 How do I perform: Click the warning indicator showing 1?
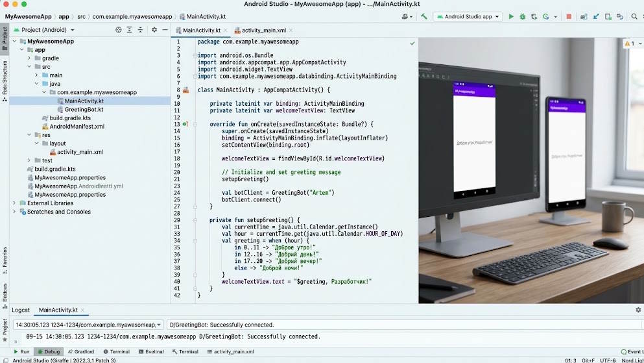coord(630,43)
